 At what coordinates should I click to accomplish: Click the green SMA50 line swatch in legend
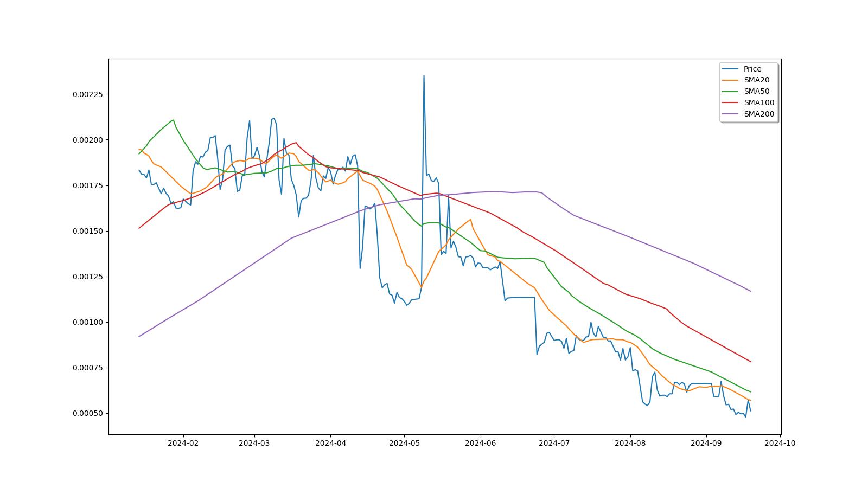tap(731, 92)
